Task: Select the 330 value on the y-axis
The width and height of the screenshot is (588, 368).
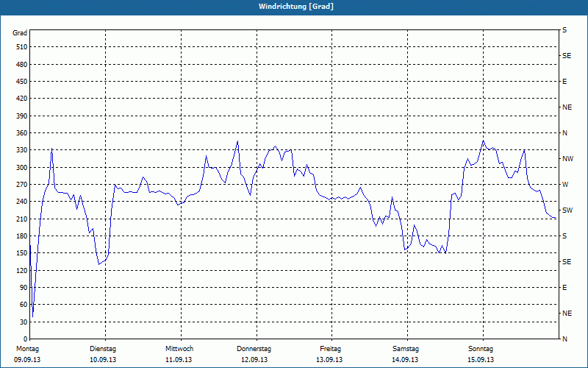Action: click(x=22, y=150)
